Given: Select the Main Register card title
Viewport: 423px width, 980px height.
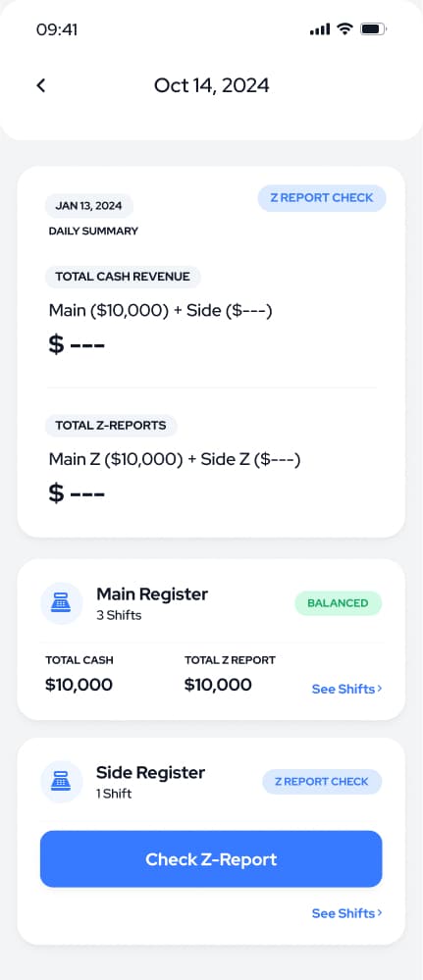Looking at the screenshot, I should pyautogui.click(x=152, y=593).
